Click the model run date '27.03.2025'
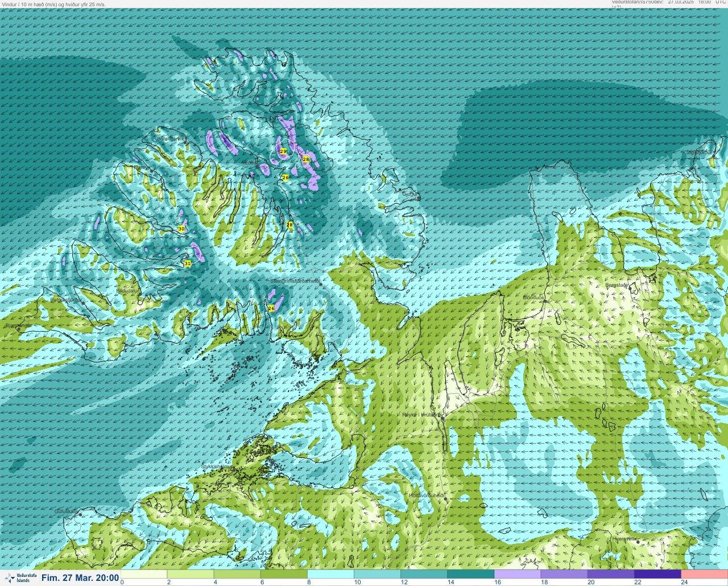The width and height of the screenshot is (728, 586). [682, 2]
